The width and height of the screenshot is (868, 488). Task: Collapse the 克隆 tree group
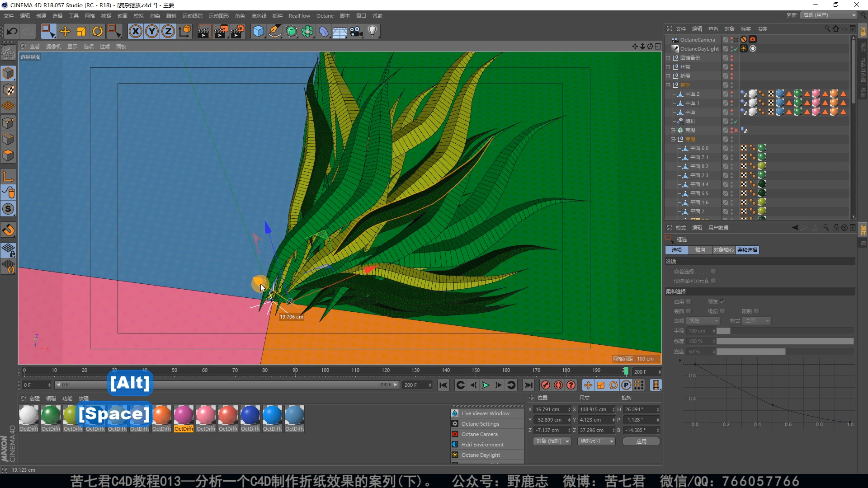pos(673,139)
